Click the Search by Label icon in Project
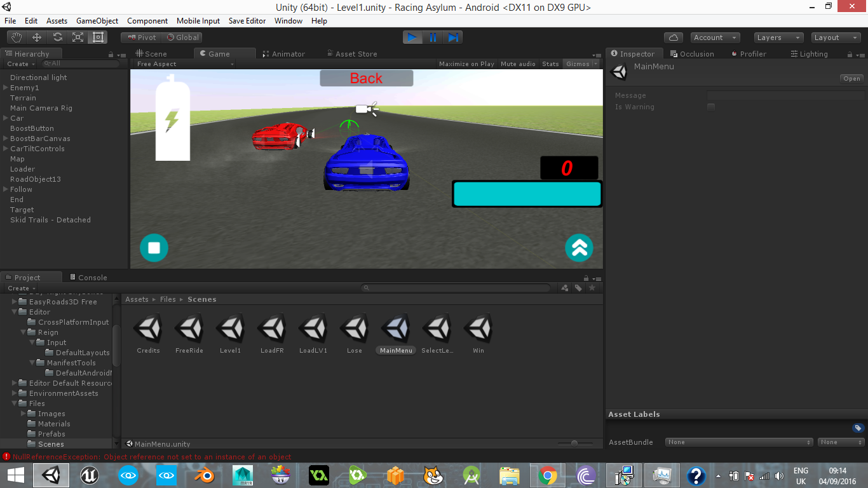The width and height of the screenshot is (868, 488). coord(578,288)
